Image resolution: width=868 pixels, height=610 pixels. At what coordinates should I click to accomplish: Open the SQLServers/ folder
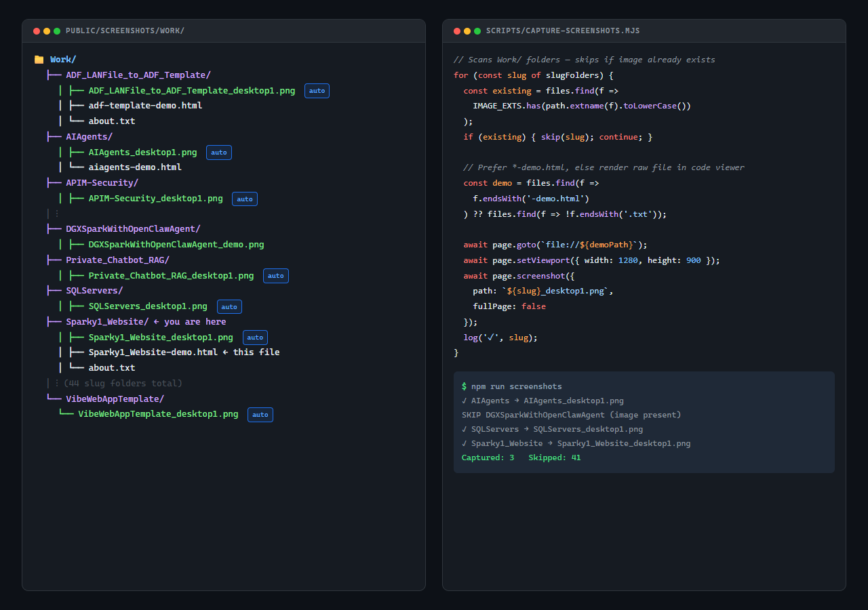pos(94,291)
